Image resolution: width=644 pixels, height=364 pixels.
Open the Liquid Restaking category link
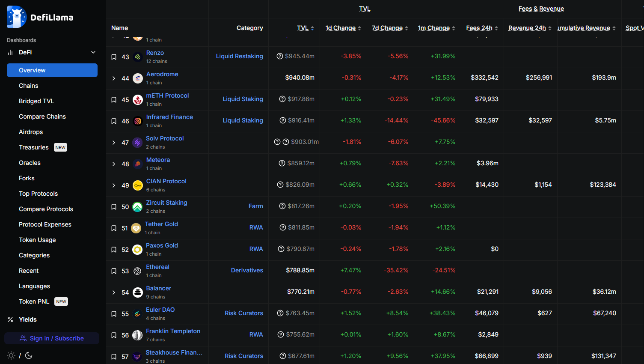240,56
